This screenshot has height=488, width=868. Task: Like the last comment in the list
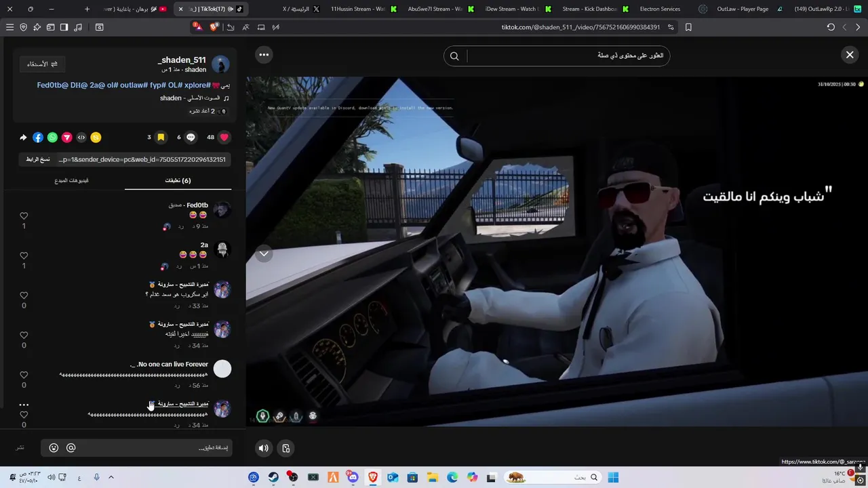pos(24,415)
